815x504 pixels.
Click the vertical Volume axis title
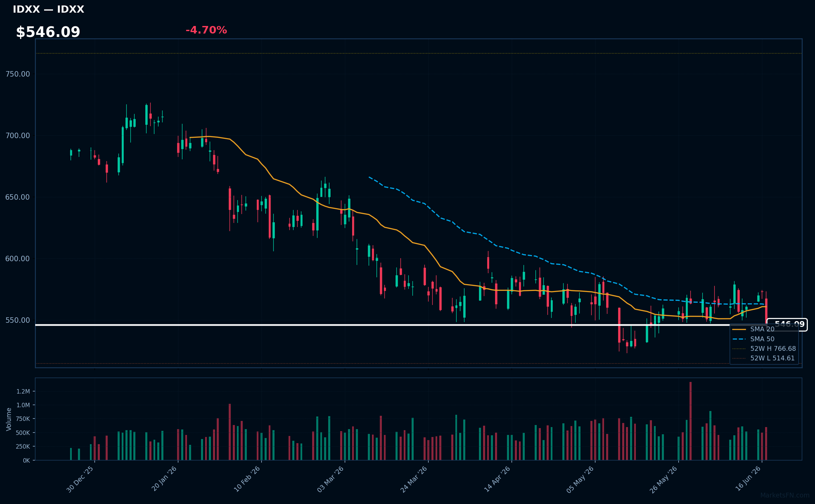(9, 419)
